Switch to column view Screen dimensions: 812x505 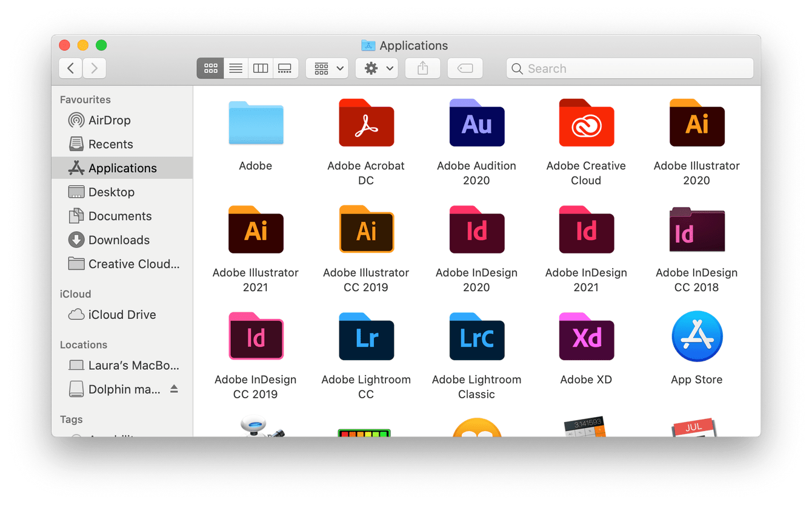click(261, 69)
